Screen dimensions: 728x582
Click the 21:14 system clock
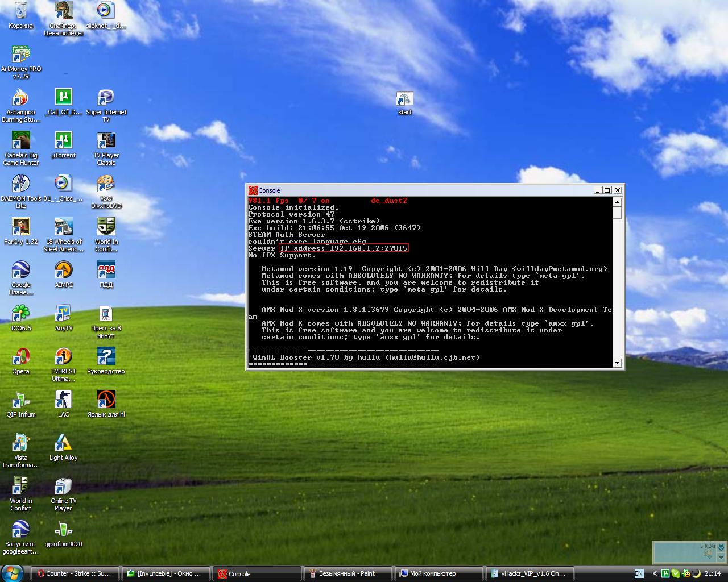tap(713, 573)
